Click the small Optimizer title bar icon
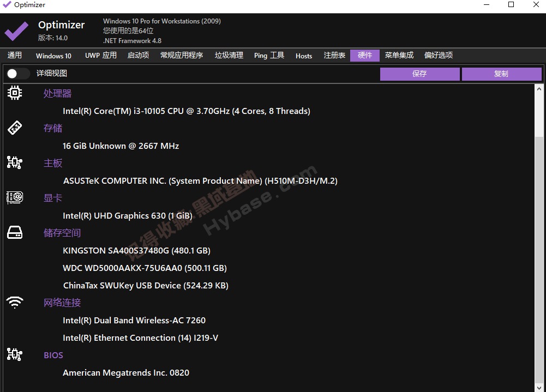The height and width of the screenshot is (392, 546). [x=7, y=4]
